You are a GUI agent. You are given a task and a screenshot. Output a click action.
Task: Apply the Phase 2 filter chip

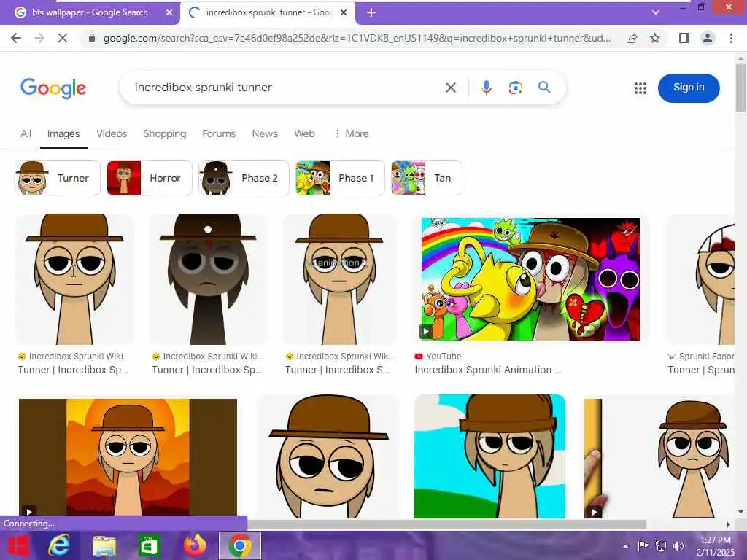coord(244,178)
